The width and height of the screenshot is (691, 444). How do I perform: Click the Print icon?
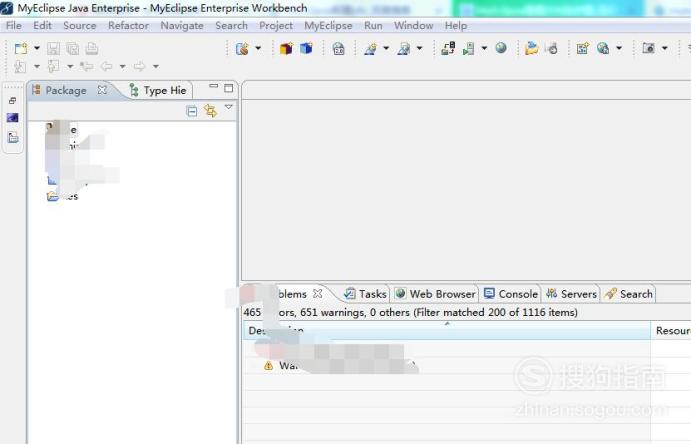(x=92, y=48)
